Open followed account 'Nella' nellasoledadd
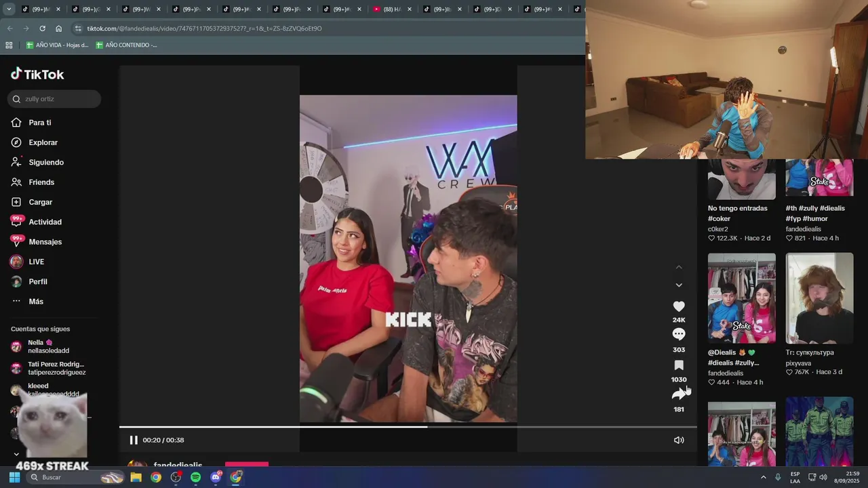This screenshot has height=488, width=868. [49, 346]
